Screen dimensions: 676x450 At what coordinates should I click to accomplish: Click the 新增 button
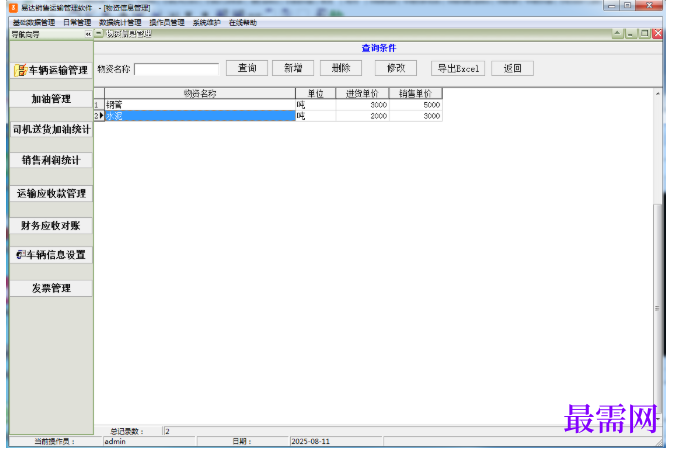click(293, 68)
